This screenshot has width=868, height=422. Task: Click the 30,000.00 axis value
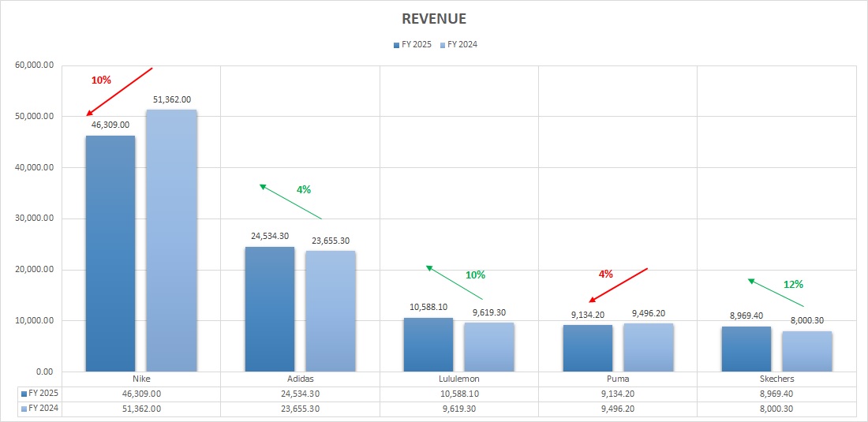(35, 218)
